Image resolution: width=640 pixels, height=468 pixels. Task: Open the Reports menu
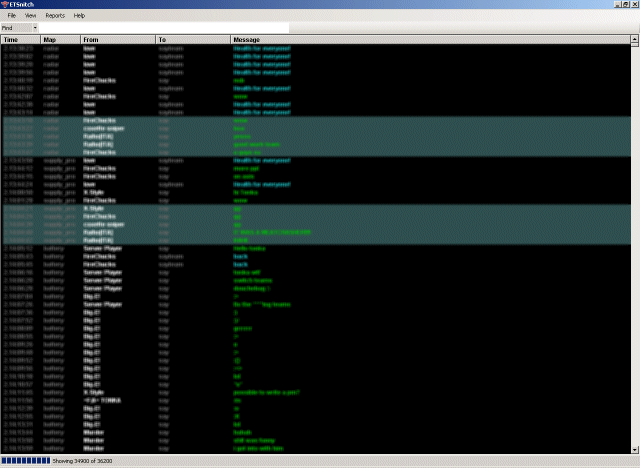[55, 16]
